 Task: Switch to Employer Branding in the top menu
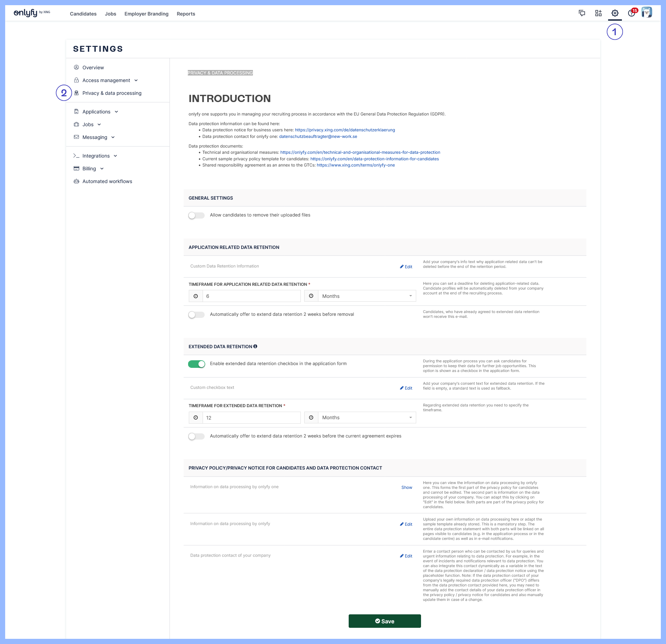tap(146, 14)
